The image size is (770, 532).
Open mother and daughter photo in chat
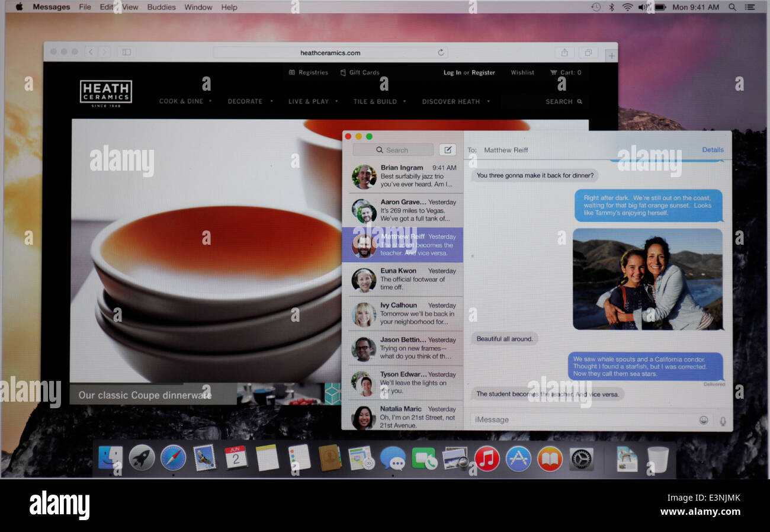coord(647,279)
